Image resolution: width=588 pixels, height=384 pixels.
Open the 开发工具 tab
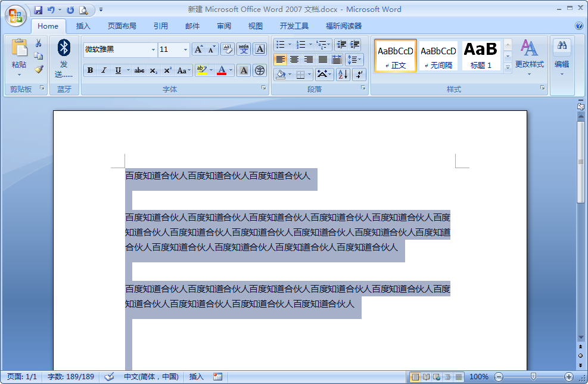pyautogui.click(x=294, y=26)
